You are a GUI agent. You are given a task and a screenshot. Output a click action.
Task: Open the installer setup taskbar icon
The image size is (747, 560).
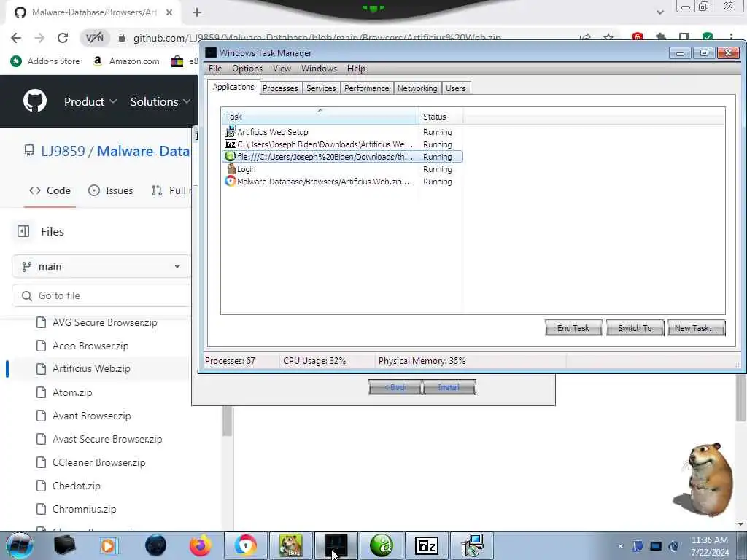point(472,545)
